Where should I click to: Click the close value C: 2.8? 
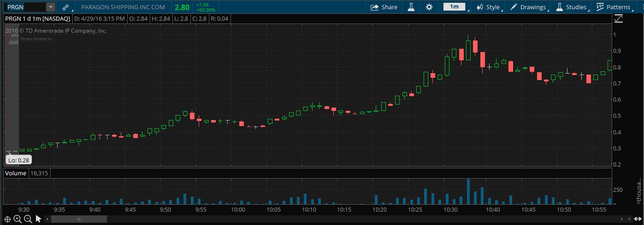tap(200, 19)
